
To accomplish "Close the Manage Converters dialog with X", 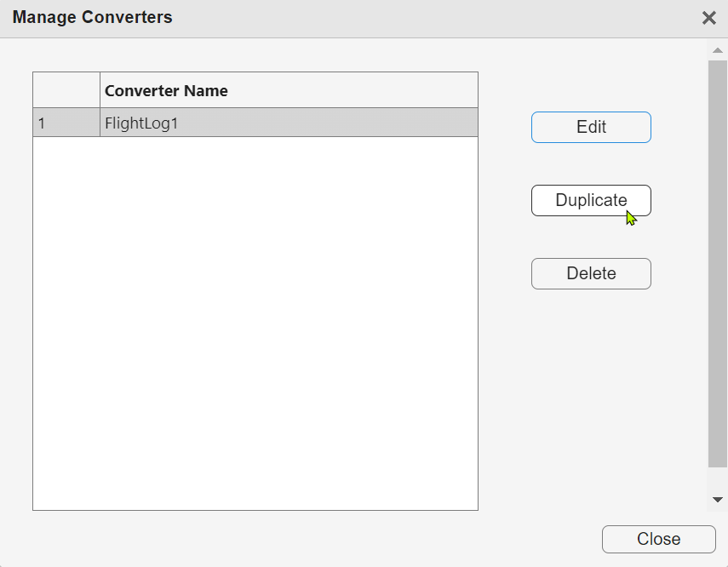I will coord(708,18).
